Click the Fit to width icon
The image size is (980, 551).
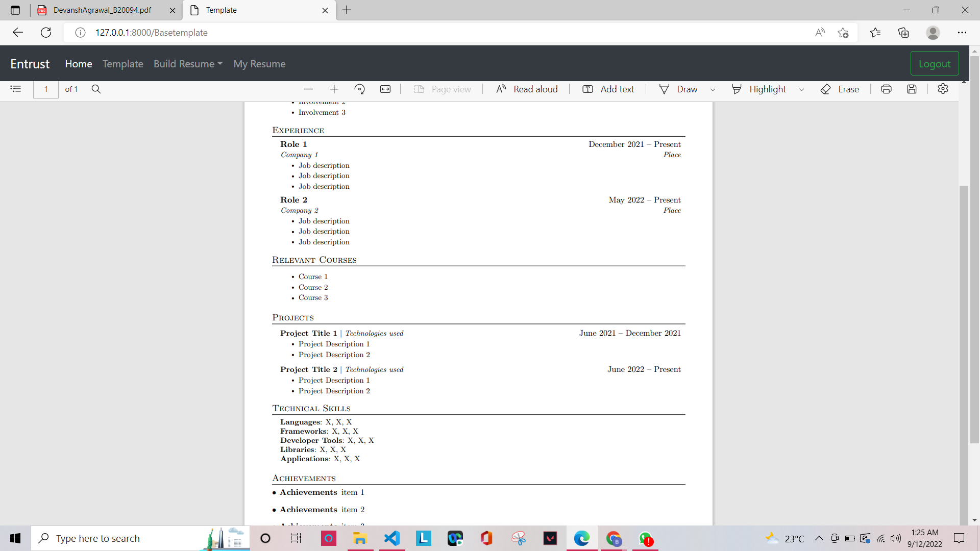(x=385, y=89)
